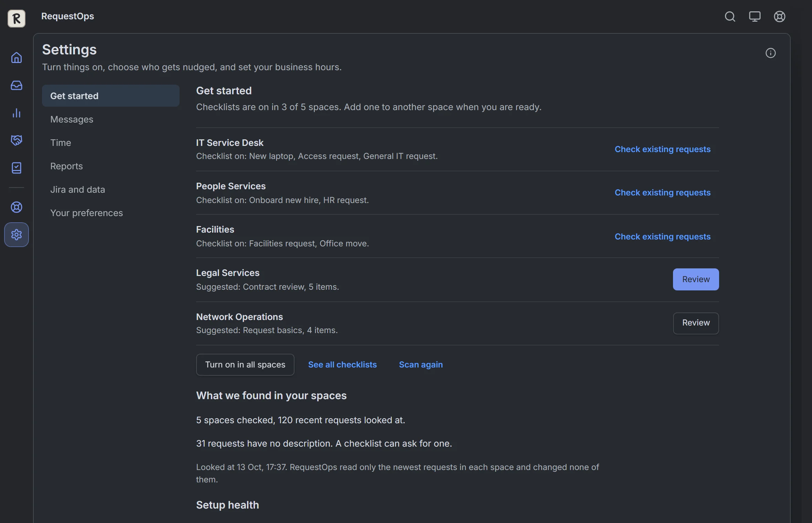The image size is (812, 523).
Task: Click the lifebuoy support icon in header
Action: (x=779, y=17)
